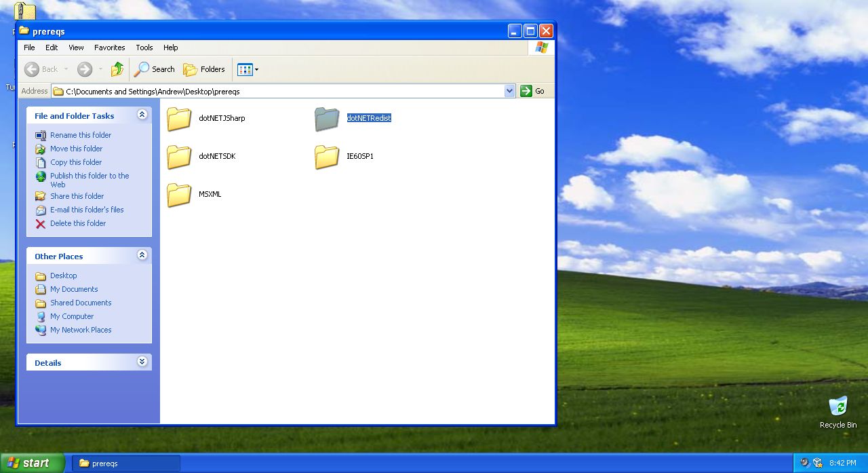Open Back history dropdown arrow

coord(66,69)
